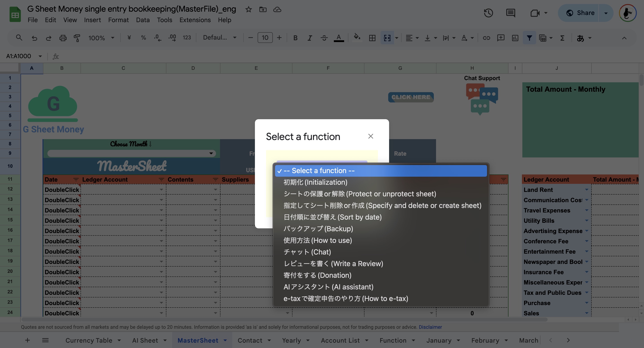Open the Default font dropdown
Screen dimensions: 644x348
220,38
